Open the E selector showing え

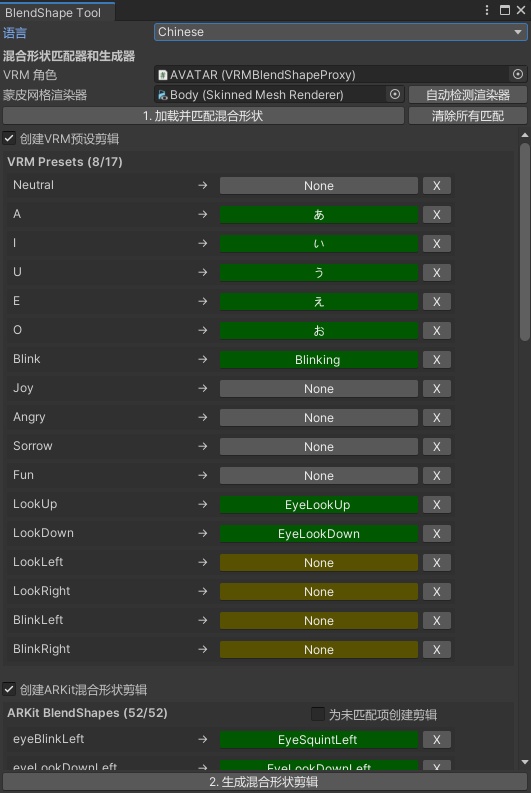[x=319, y=301]
